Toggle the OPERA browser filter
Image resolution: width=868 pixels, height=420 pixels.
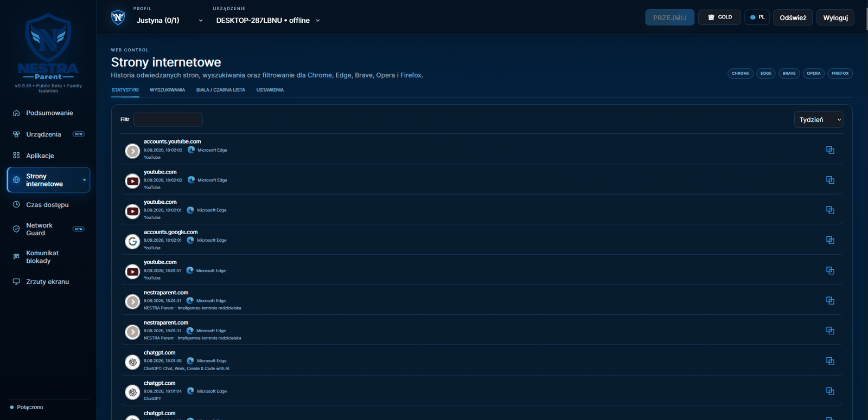(814, 74)
